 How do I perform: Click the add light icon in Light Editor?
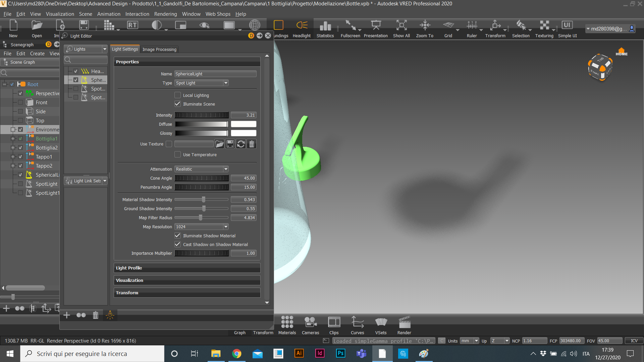coord(66,315)
